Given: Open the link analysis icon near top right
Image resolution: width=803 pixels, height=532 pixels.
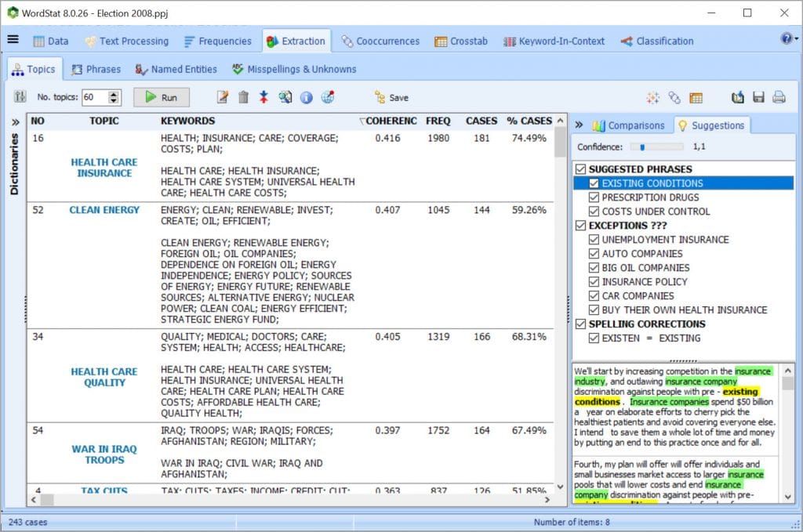Looking at the screenshot, I should pyautogui.click(x=674, y=97).
